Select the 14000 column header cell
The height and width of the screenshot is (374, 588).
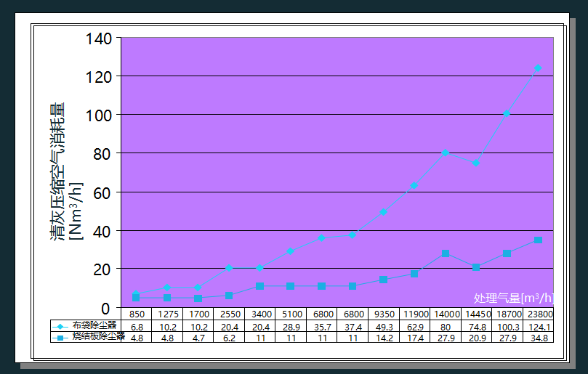tap(446, 314)
